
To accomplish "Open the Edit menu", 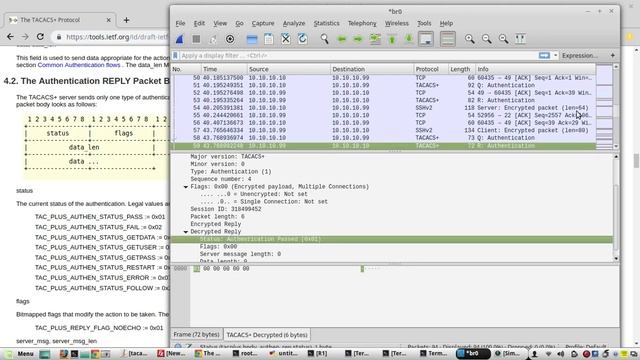I will coord(199,23).
